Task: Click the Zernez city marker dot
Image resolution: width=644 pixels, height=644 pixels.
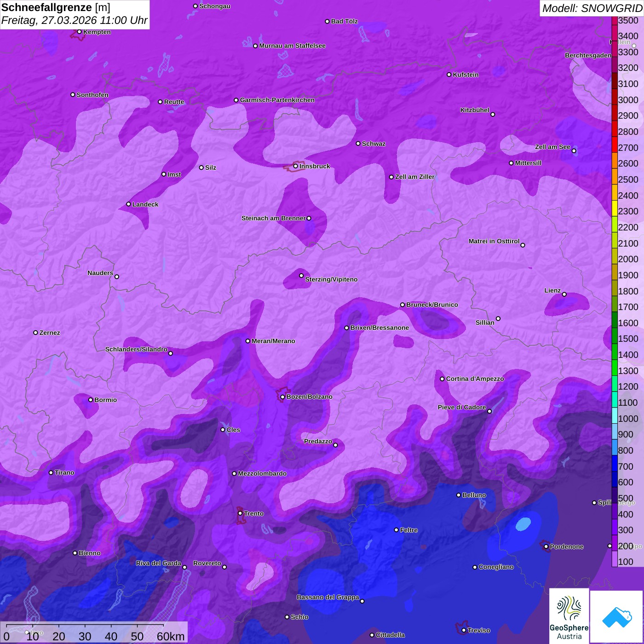Action: click(35, 333)
